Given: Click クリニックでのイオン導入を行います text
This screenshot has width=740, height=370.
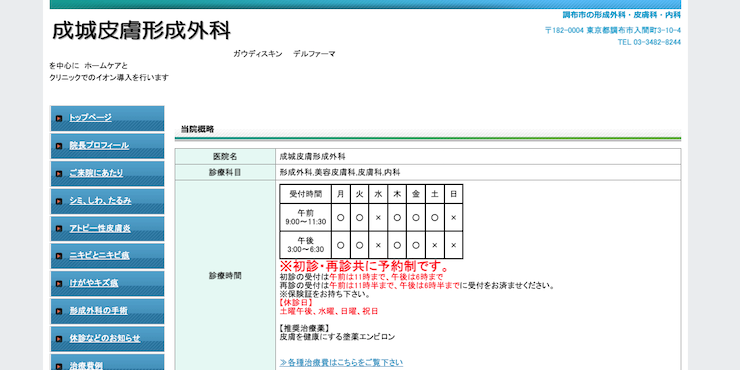Looking at the screenshot, I should pos(109,78).
